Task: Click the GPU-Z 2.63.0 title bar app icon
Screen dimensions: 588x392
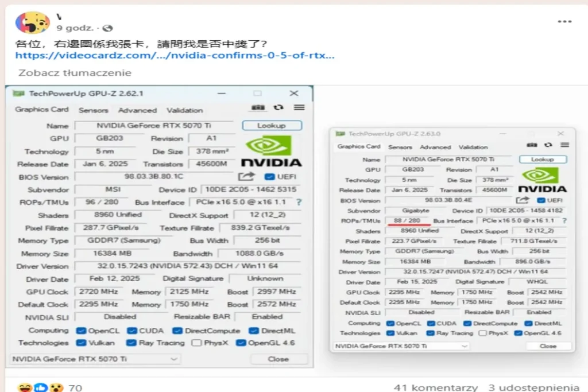Action: pyautogui.click(x=341, y=134)
